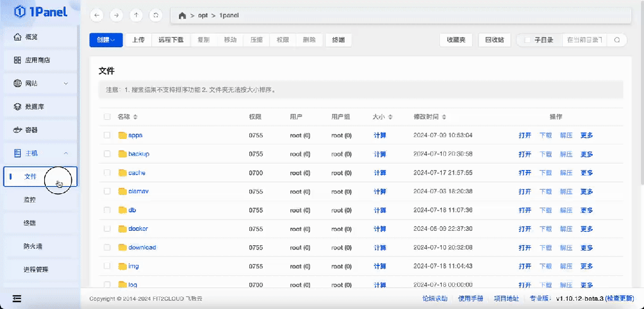The width and height of the screenshot is (644, 309).
Task: Click the clamav folder icon
Action: (122, 191)
